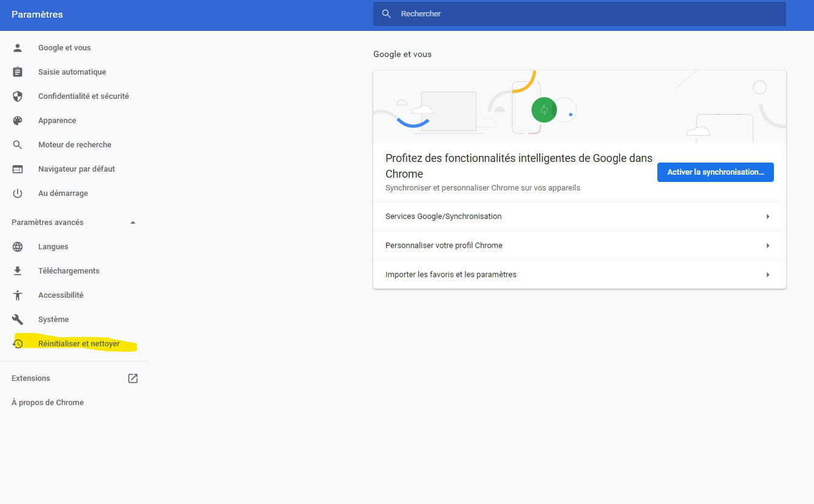The image size is (814, 504).
Task: Click the clipboard icon for Saisie automatique
Action: click(18, 72)
